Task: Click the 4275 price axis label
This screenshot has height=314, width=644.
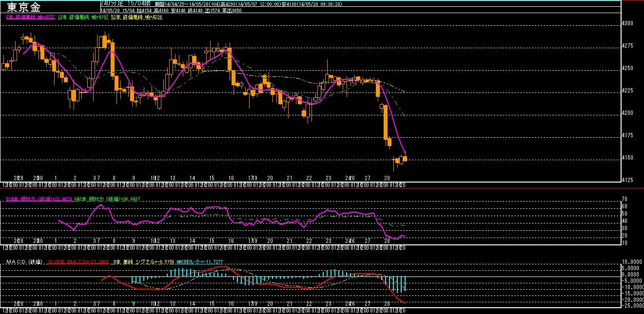Action: [628, 46]
